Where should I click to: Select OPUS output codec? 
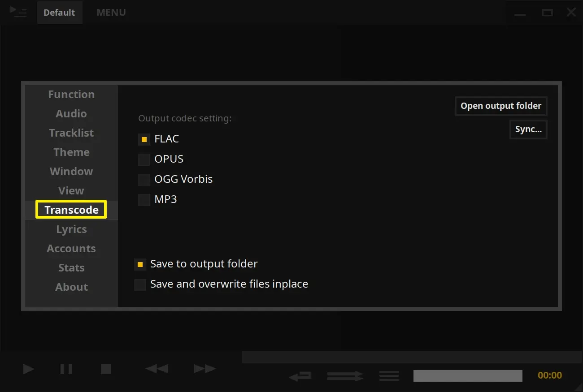pos(144,159)
